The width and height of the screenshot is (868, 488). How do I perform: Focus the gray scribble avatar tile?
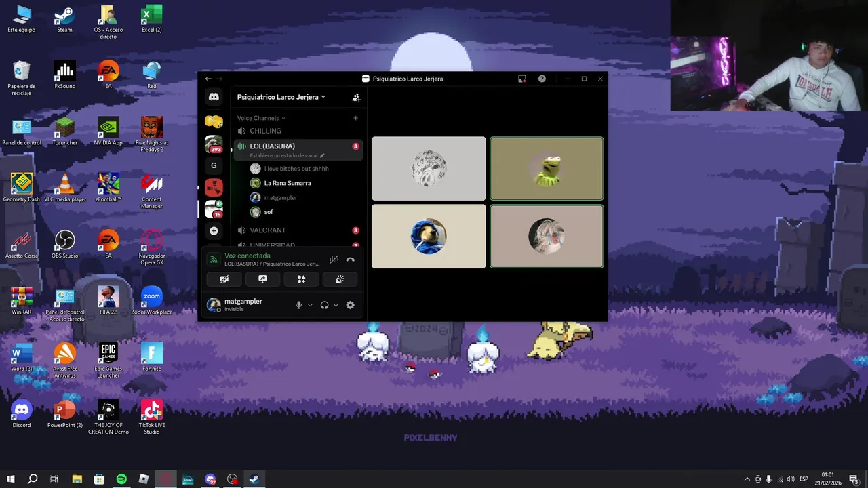click(x=429, y=169)
